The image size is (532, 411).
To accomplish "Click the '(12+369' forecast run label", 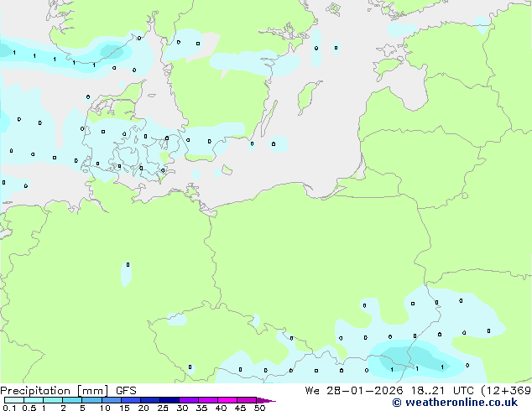I will pos(506,391).
